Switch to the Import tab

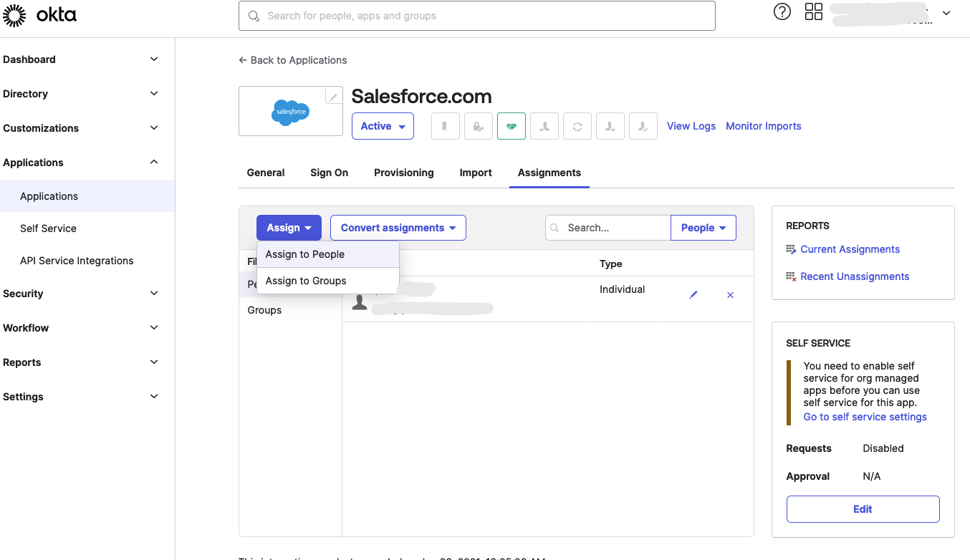coord(476,173)
